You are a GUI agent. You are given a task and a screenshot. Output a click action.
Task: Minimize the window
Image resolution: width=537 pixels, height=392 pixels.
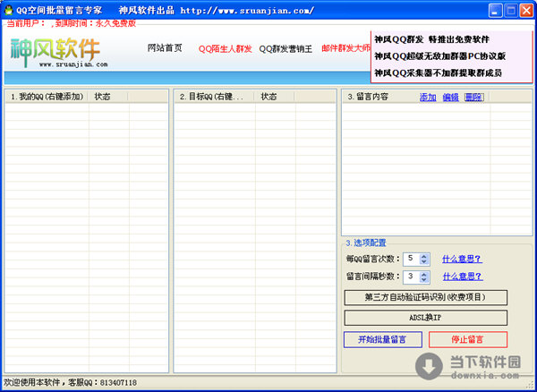pos(495,11)
